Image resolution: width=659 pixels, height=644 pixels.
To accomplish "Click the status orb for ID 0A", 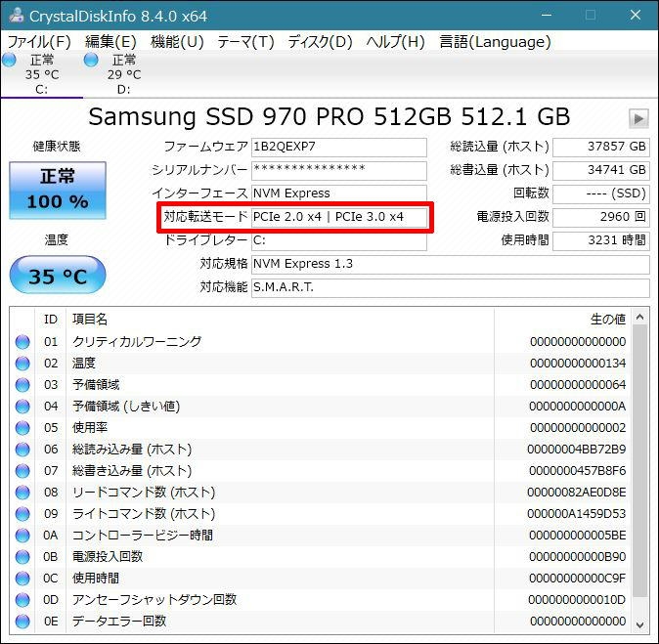I will coord(22,536).
